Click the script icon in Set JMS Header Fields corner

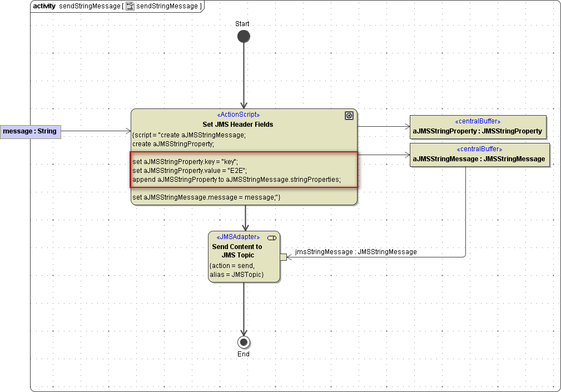pos(349,116)
